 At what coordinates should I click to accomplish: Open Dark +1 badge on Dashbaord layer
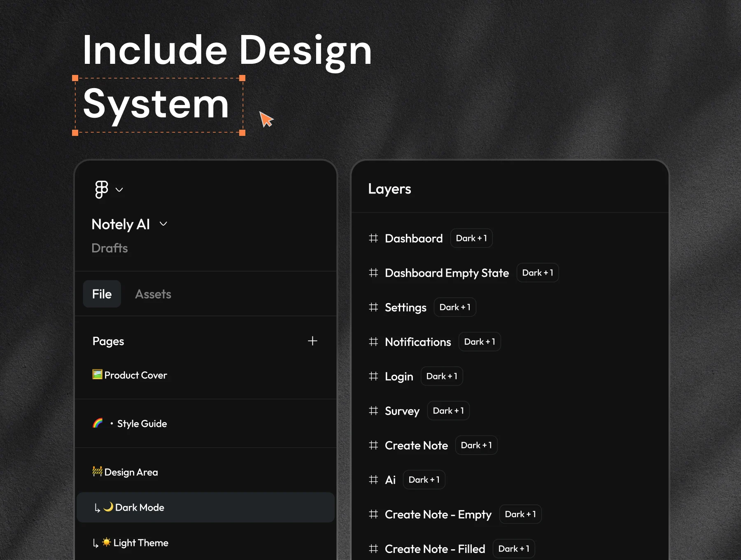(x=471, y=238)
